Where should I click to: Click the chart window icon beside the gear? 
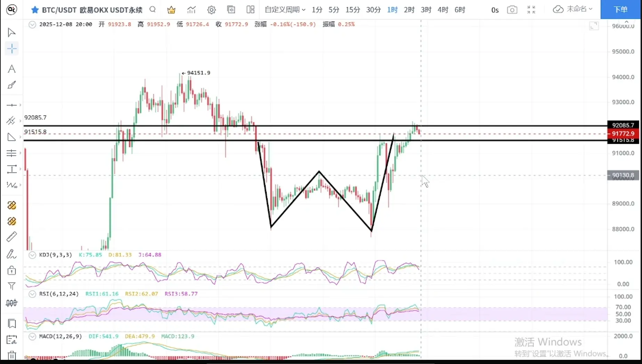tap(231, 10)
